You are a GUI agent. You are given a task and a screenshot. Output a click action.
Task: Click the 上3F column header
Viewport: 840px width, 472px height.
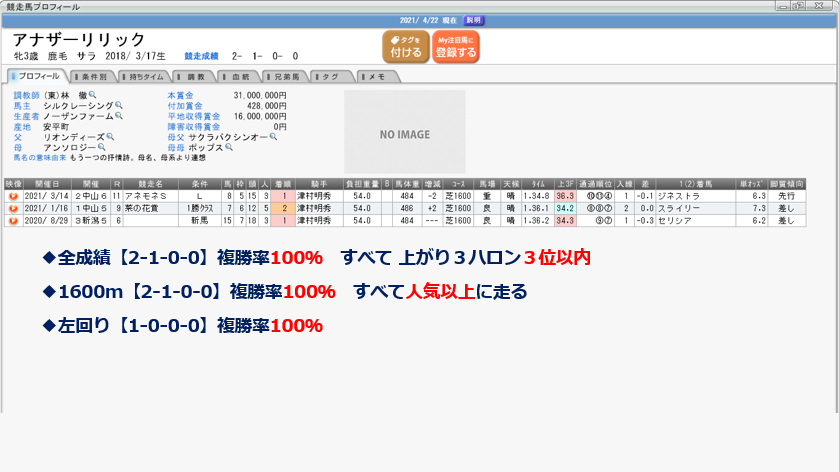(x=565, y=185)
